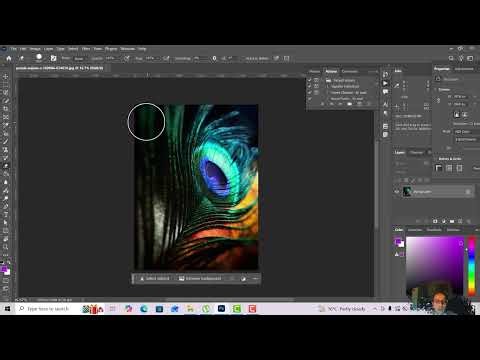
Task: Switch to the Channels tab
Action: click(416, 153)
